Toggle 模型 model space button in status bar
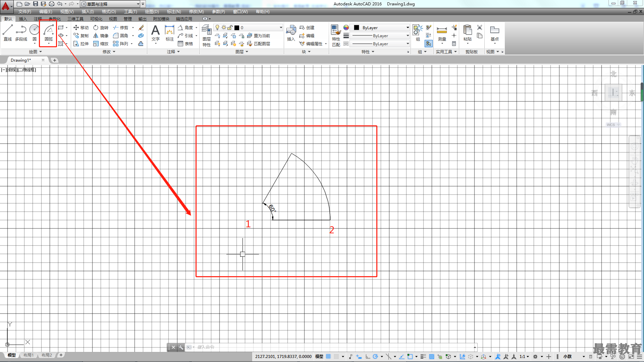644x362 pixels. pyautogui.click(x=319, y=357)
